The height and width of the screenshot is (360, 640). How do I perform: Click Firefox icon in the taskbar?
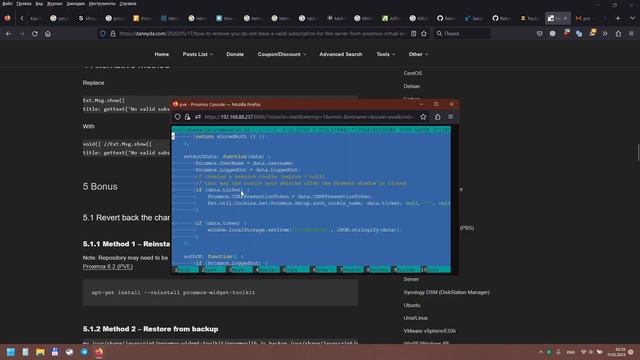point(99,352)
